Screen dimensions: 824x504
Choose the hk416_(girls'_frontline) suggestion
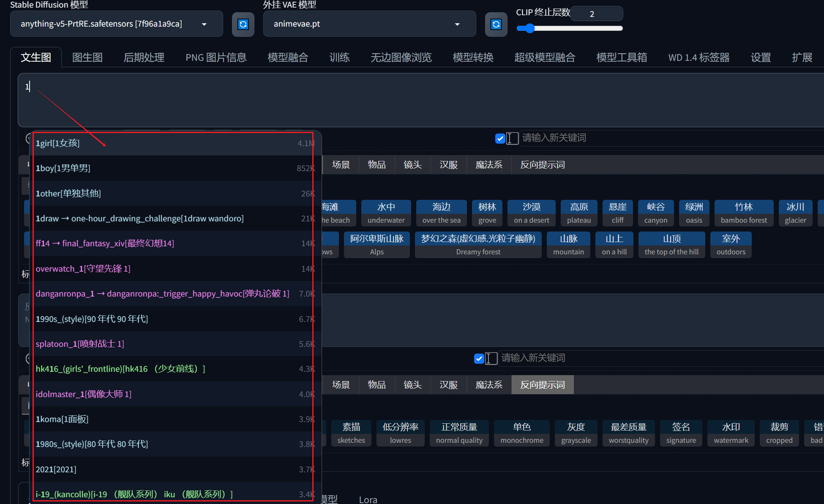[x=175, y=369]
